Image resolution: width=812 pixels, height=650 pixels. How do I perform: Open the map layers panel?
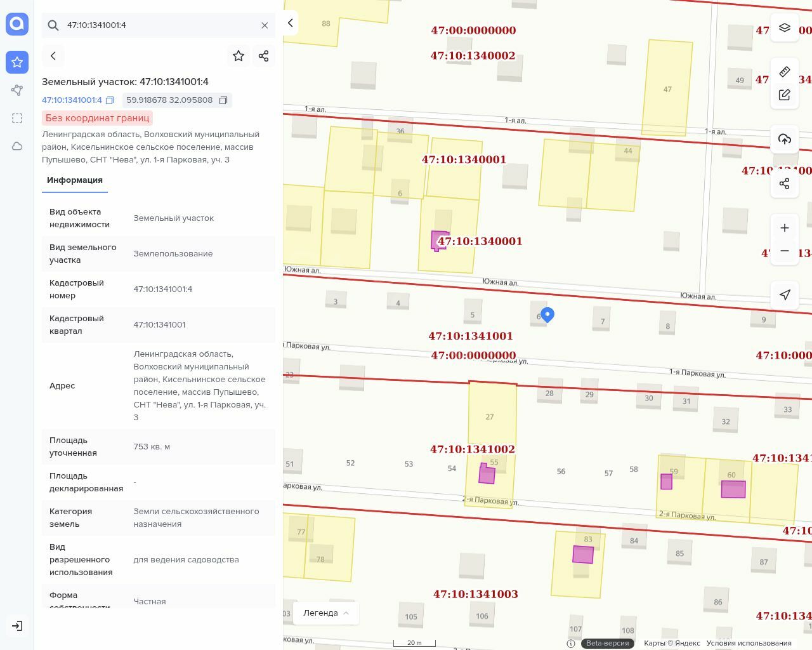[785, 28]
